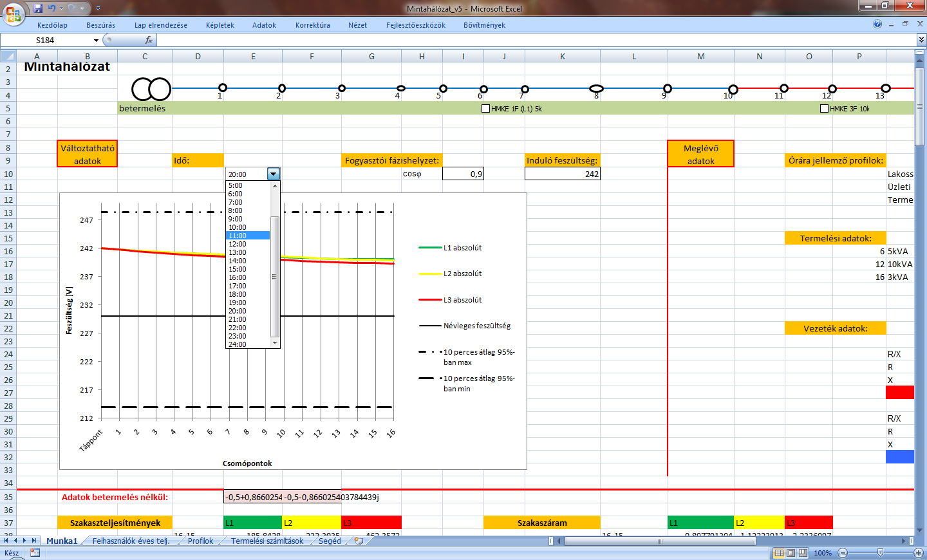Click the red color cell in row 27
The width and height of the screenshot is (927, 560).
tap(900, 392)
